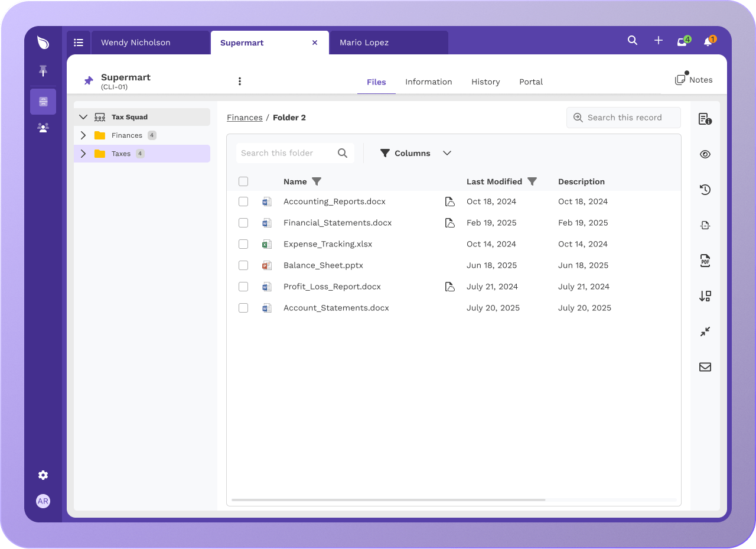Switch to the Mario Lopez tab
Viewport: 756px width, 549px height.
click(x=389, y=43)
